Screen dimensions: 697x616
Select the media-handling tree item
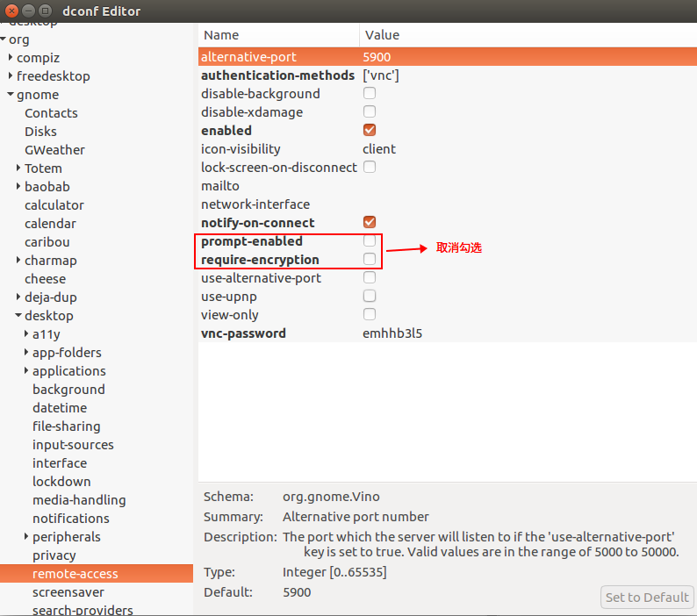point(79,500)
